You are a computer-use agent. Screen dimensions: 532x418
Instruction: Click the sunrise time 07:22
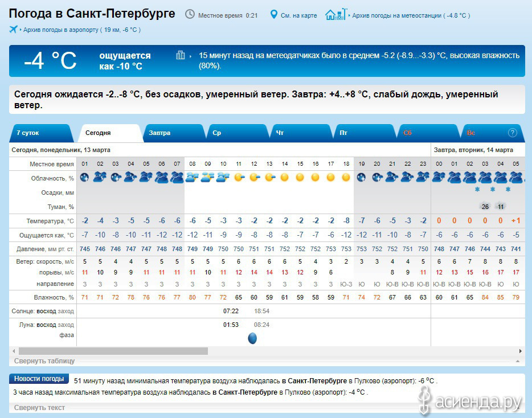click(231, 311)
